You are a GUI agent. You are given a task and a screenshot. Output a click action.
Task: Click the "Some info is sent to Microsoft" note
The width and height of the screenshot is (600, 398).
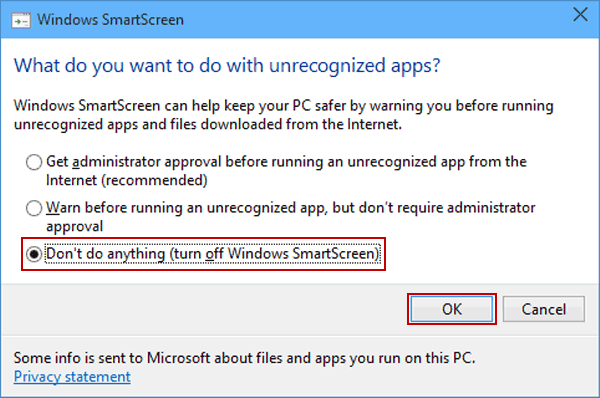pos(244,358)
